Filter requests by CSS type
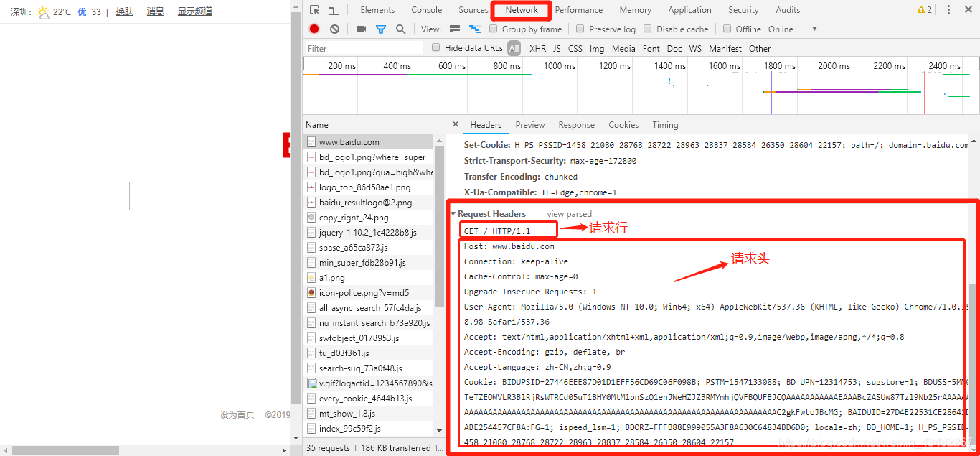The width and height of the screenshot is (980, 456). pyautogui.click(x=575, y=49)
